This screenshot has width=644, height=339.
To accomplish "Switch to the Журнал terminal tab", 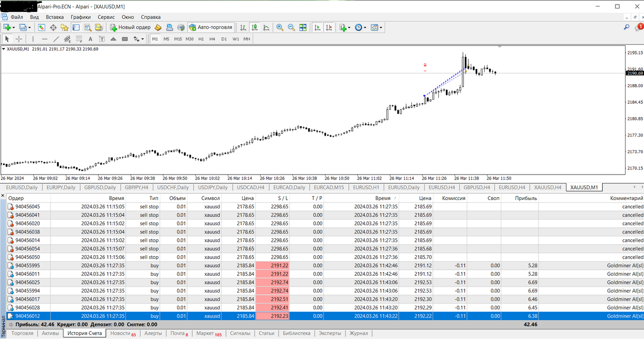I will (358, 334).
